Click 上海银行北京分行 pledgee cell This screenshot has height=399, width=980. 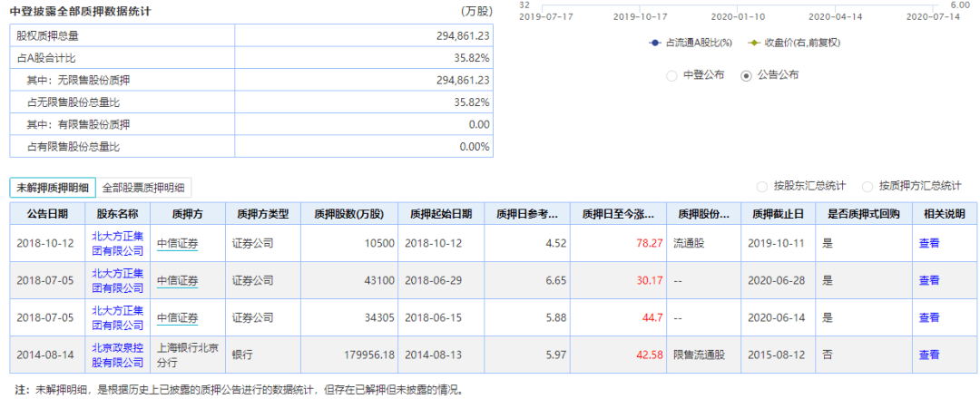coord(188,355)
